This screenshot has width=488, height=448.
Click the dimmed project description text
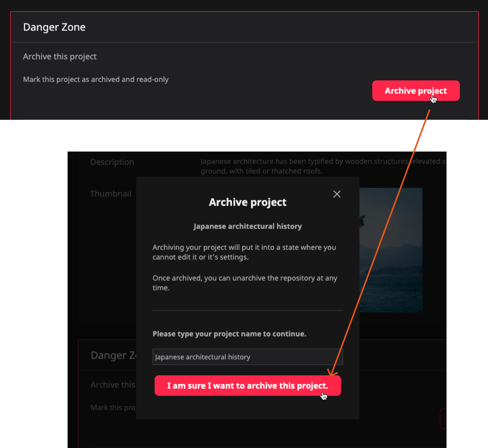click(323, 166)
